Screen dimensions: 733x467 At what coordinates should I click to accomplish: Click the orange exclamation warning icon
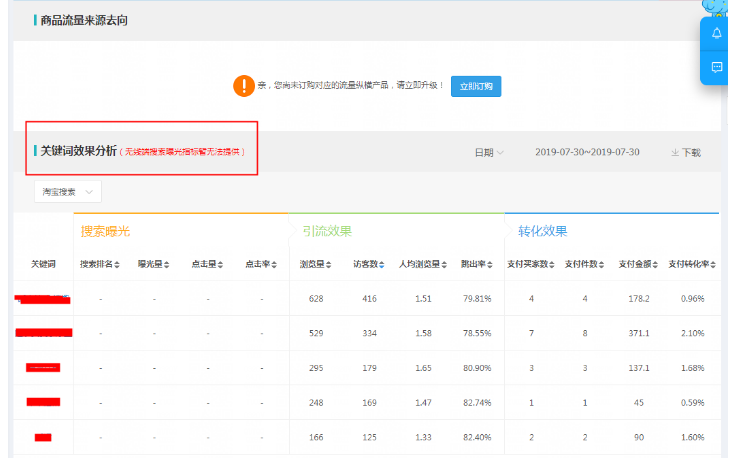[x=243, y=86]
